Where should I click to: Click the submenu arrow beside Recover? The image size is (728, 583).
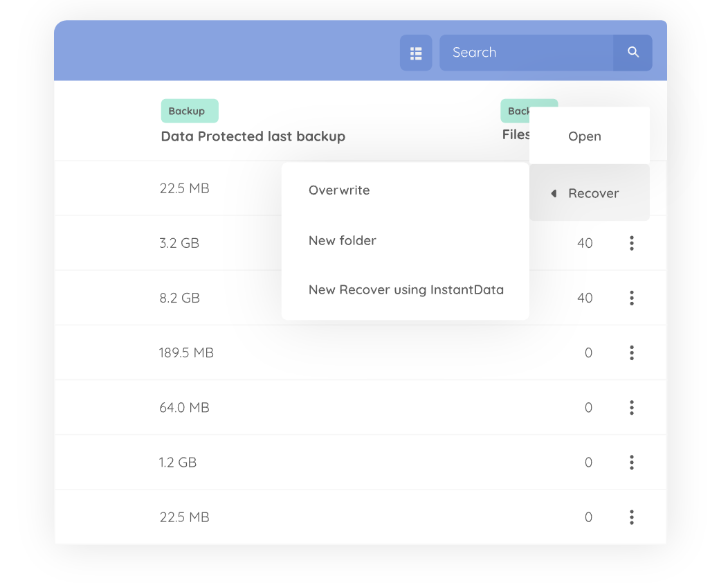554,194
